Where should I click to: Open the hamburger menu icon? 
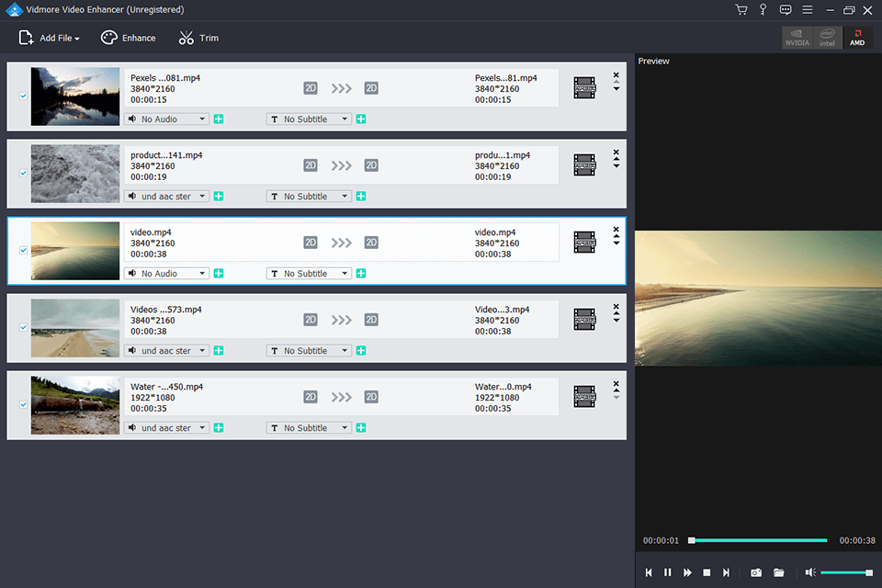click(808, 9)
